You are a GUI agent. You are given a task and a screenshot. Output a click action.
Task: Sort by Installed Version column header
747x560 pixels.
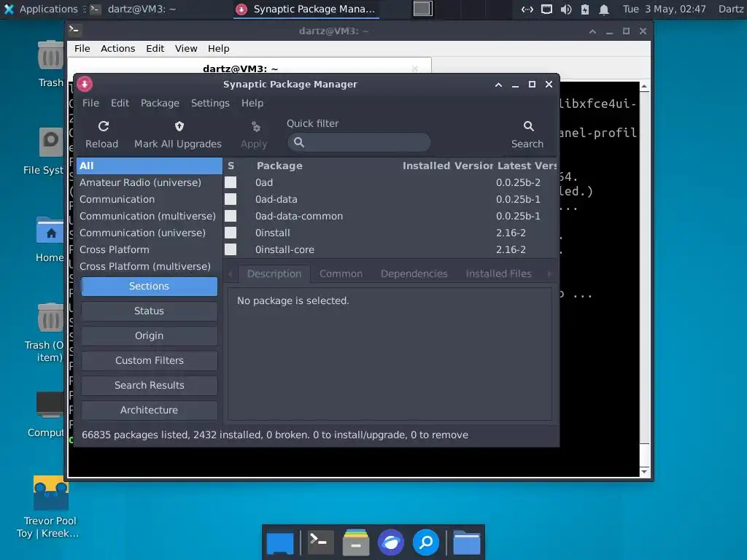pyautogui.click(x=447, y=166)
